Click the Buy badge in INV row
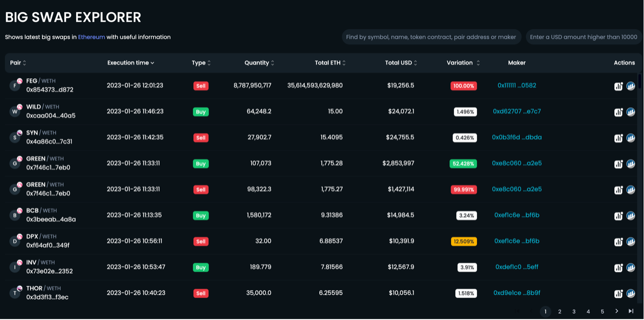This screenshot has height=320, width=644. coord(201,268)
